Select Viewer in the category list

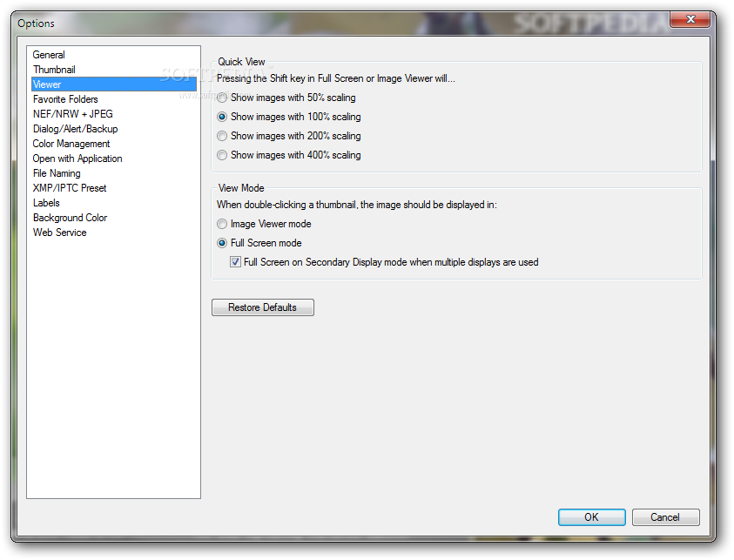pyautogui.click(x=114, y=84)
